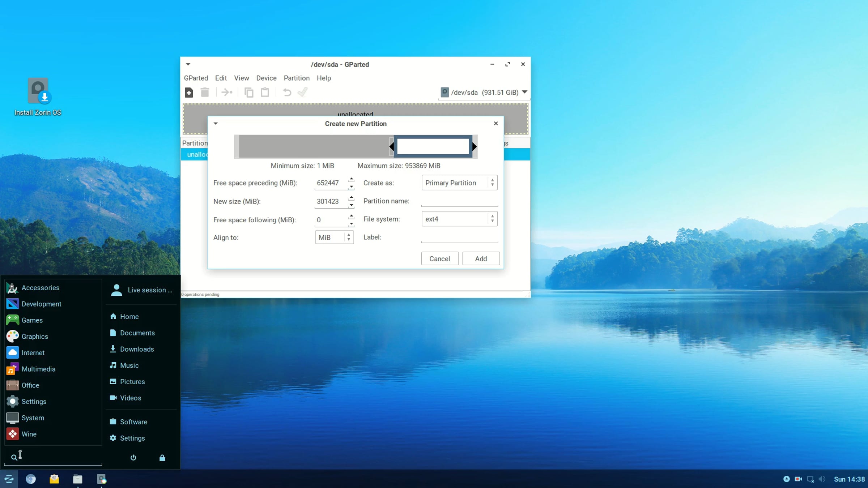Click the Cancel button
Image resolution: width=868 pixels, height=488 pixels.
pos(439,258)
